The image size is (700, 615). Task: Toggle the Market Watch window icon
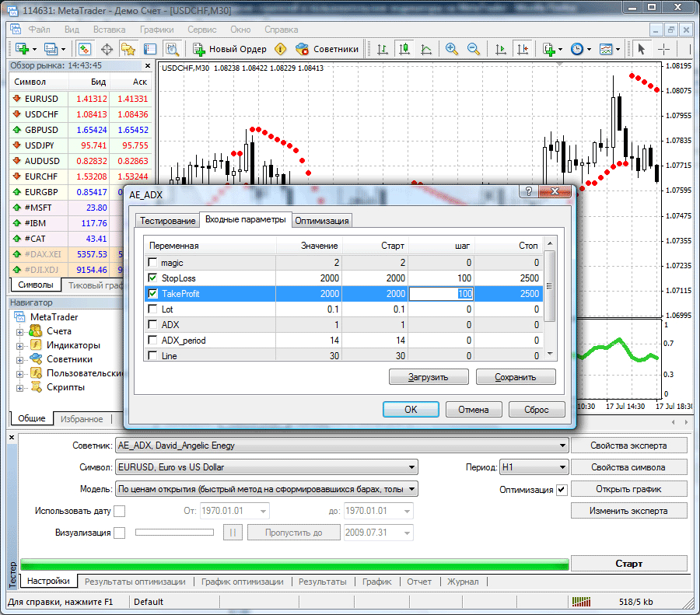tap(85, 49)
